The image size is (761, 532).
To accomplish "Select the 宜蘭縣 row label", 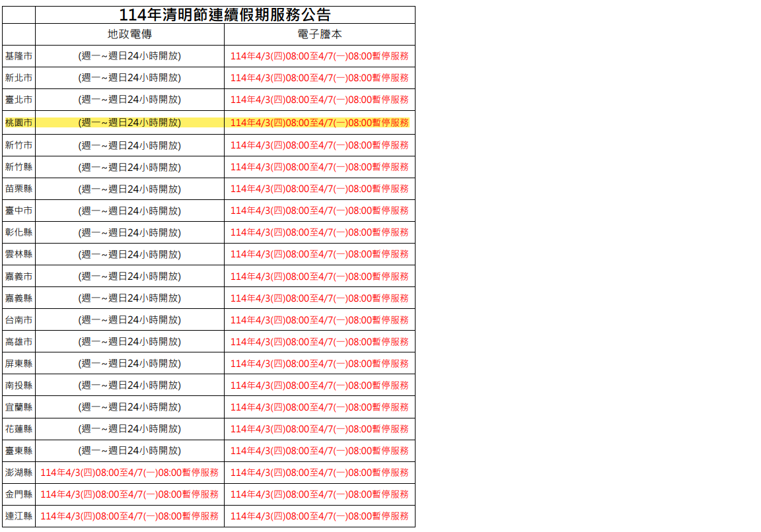I will pyautogui.click(x=19, y=407).
